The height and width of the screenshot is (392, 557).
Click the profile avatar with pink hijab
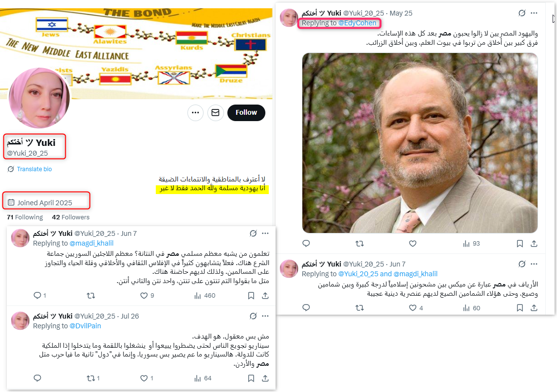click(39, 98)
